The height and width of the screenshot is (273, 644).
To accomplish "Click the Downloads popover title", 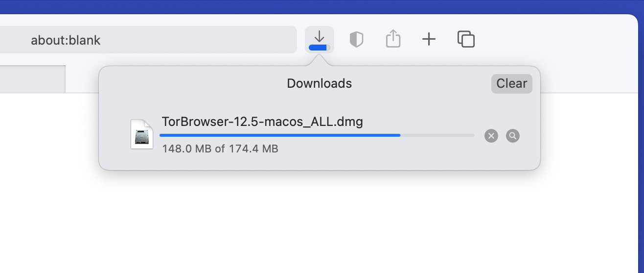I will coord(320,83).
